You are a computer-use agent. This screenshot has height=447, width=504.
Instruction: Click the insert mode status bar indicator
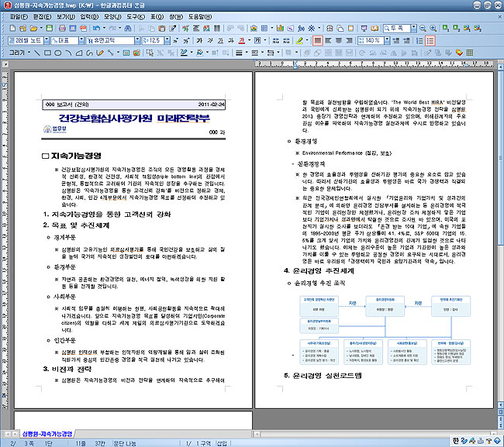coord(222,443)
